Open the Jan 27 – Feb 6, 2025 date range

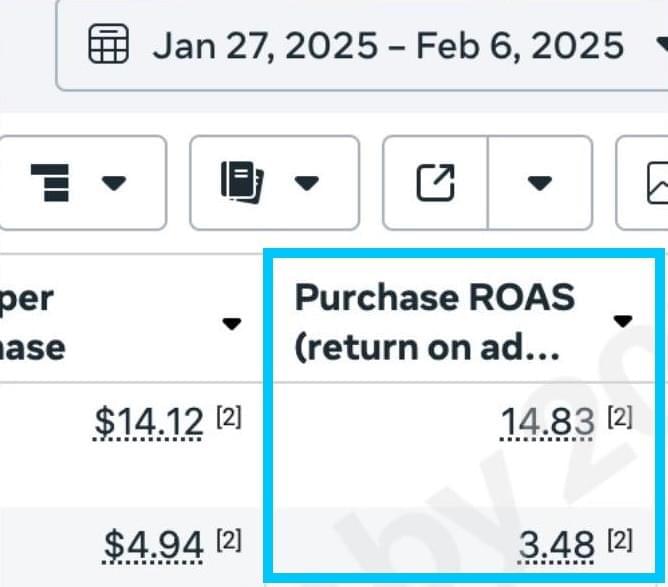click(389, 45)
